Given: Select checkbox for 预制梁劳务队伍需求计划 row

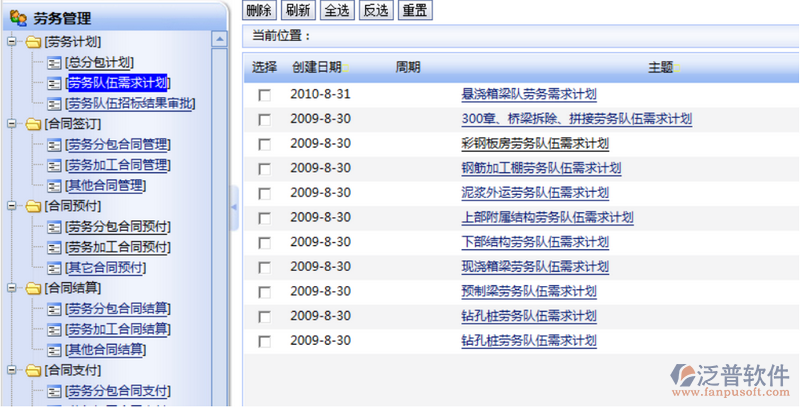Looking at the screenshot, I should coord(264,293).
